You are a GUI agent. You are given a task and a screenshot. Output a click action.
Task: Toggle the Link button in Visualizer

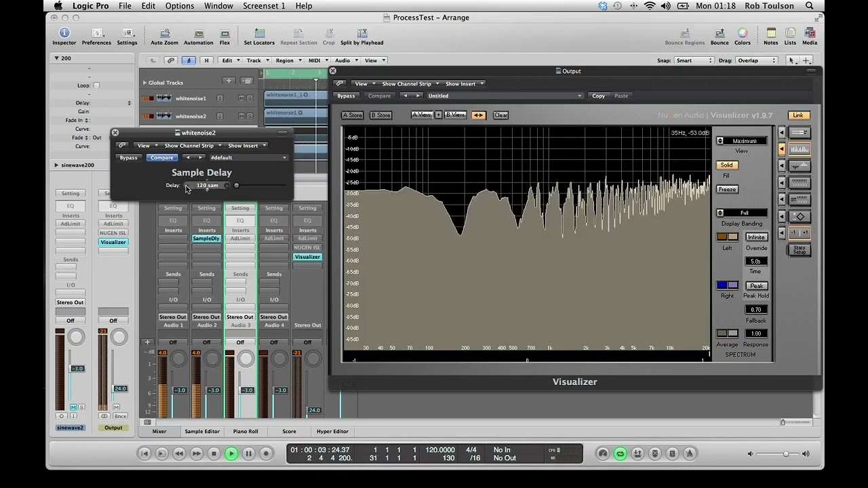[x=798, y=115]
